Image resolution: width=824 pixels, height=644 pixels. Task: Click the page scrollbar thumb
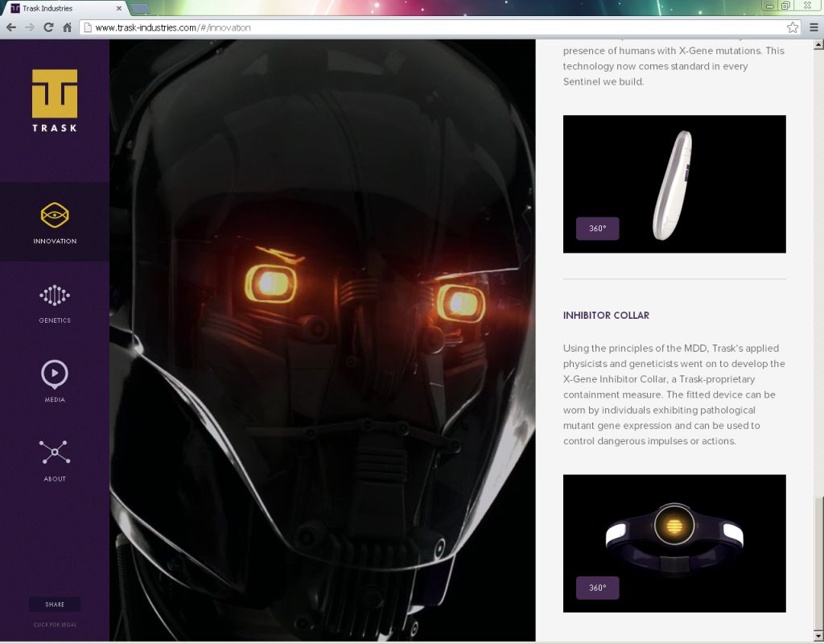(818, 565)
